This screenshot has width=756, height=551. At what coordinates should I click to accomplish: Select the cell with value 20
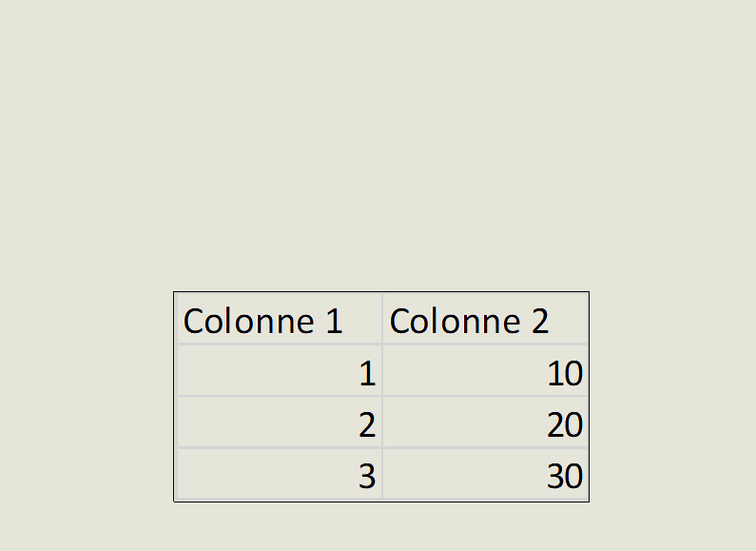point(485,423)
